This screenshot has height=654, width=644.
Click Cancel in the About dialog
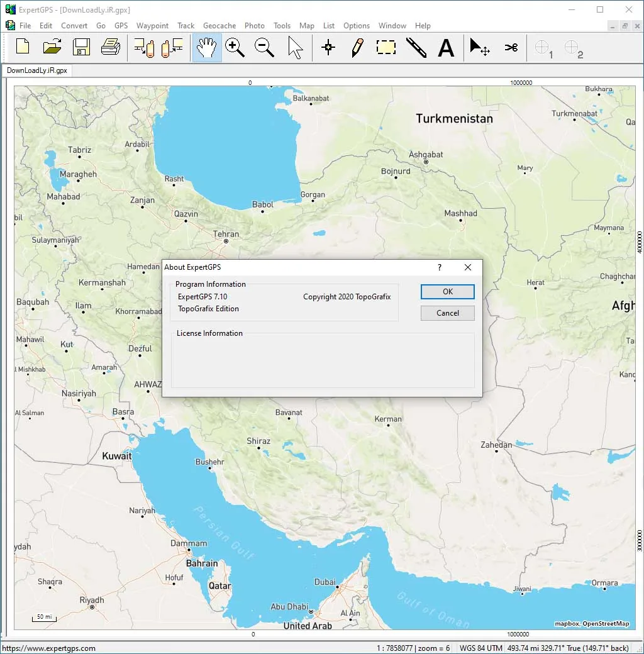click(x=448, y=313)
